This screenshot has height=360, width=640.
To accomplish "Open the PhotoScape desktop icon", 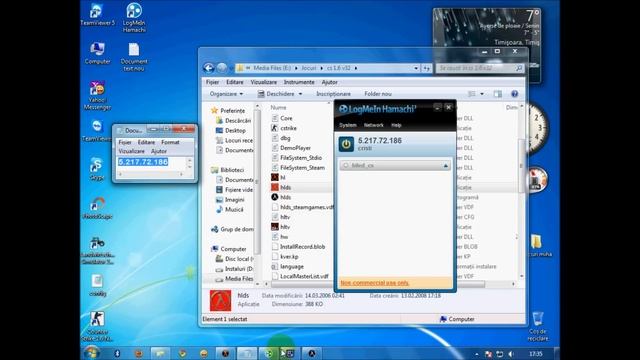I will tap(97, 208).
